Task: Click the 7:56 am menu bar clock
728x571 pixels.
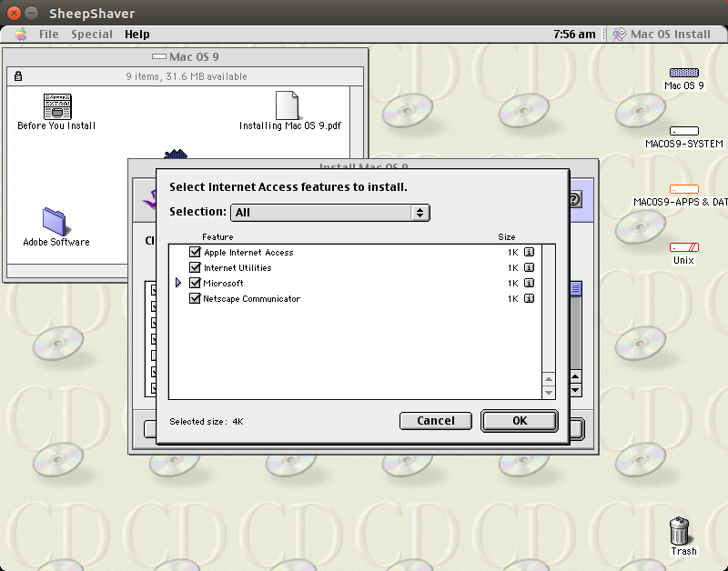Action: click(574, 35)
